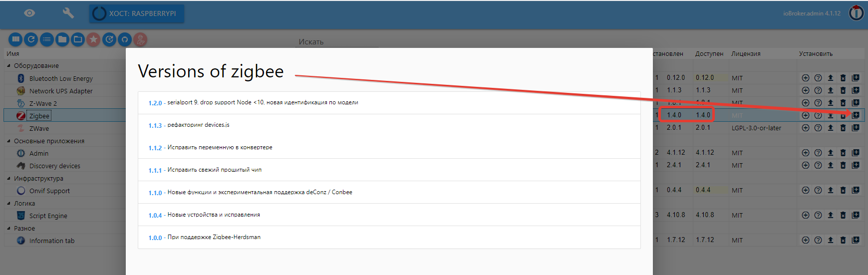Add instance plus icon in 2.4.1 row
The image size is (868, 275).
pos(806,165)
